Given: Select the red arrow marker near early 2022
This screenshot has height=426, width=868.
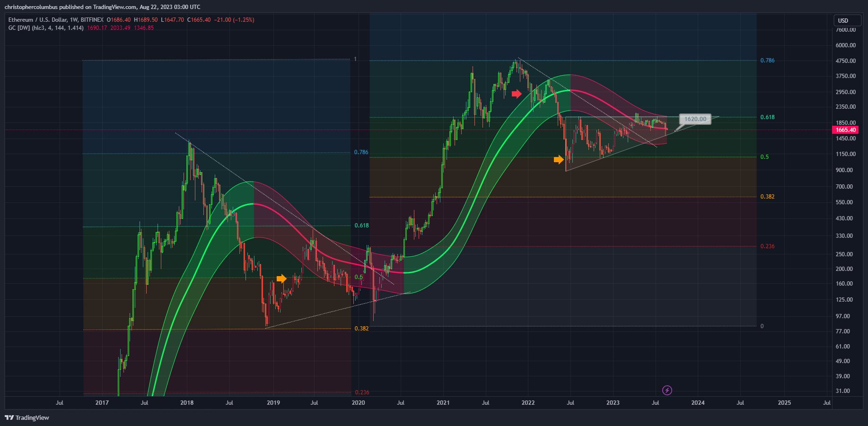Looking at the screenshot, I should [517, 94].
